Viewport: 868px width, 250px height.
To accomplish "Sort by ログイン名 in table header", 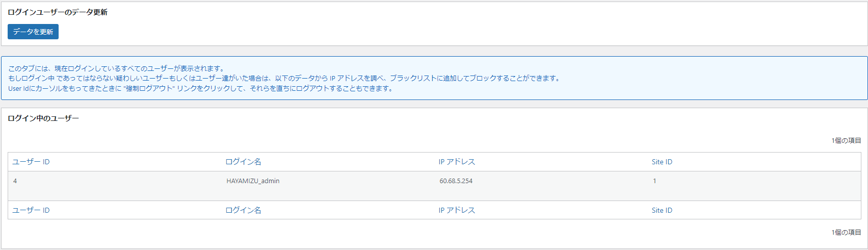I will (x=243, y=162).
